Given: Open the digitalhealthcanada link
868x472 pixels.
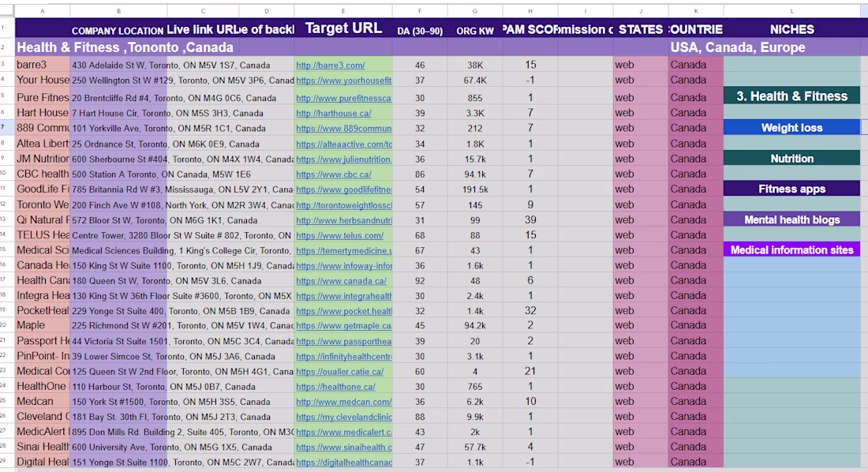Looking at the screenshot, I should pos(344,462).
